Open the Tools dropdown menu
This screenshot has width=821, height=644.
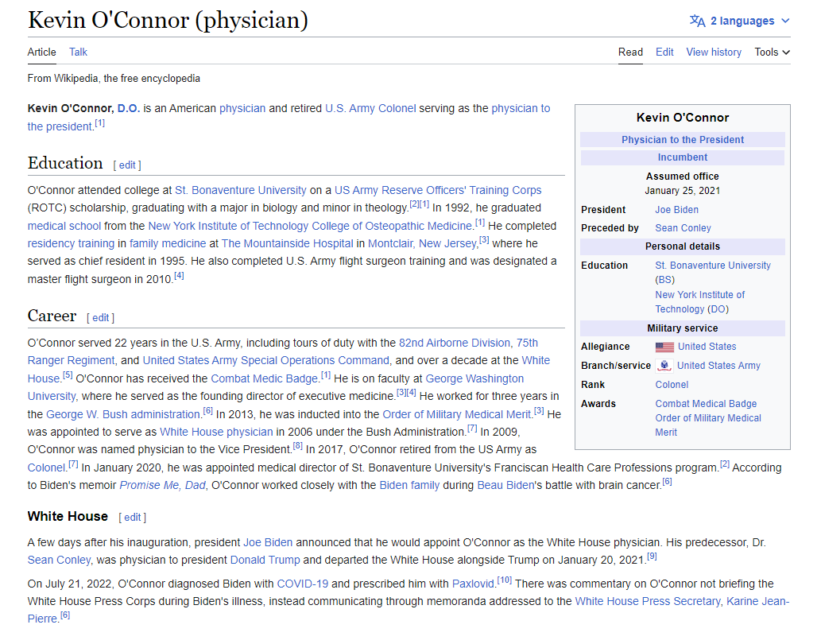tap(772, 52)
